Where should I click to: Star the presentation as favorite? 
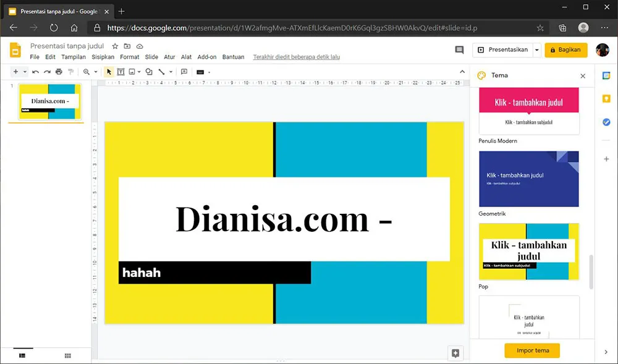(x=115, y=46)
